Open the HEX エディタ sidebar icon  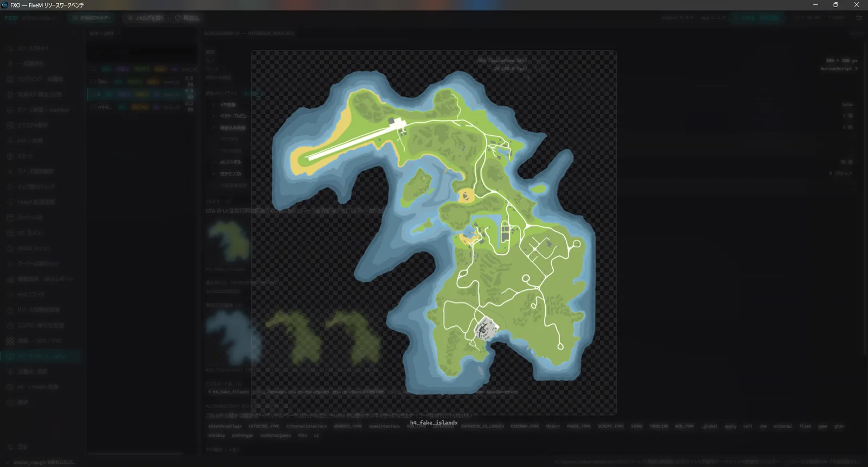(x=10, y=294)
